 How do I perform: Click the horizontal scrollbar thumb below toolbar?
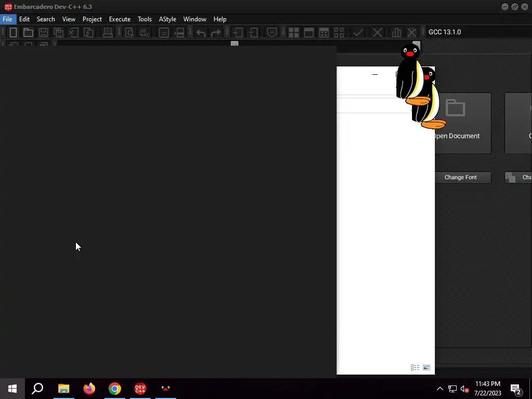(234, 44)
